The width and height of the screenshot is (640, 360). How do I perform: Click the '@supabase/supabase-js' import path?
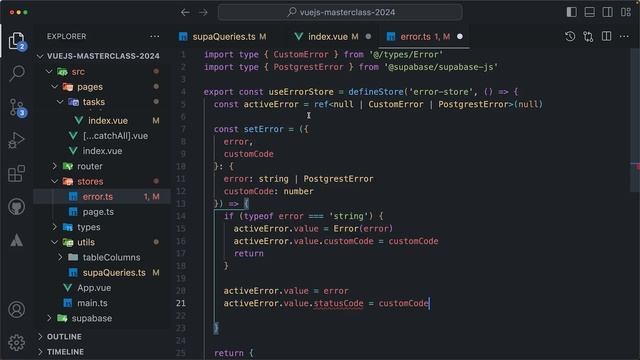pos(441,67)
